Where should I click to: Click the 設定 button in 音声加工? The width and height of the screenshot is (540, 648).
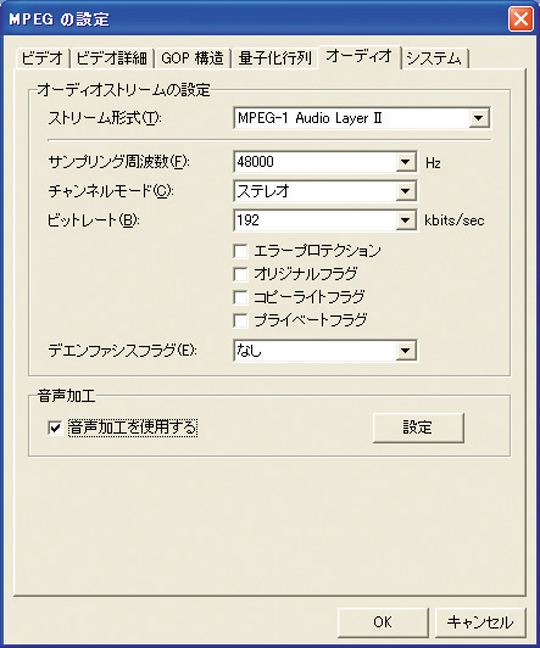point(418,427)
